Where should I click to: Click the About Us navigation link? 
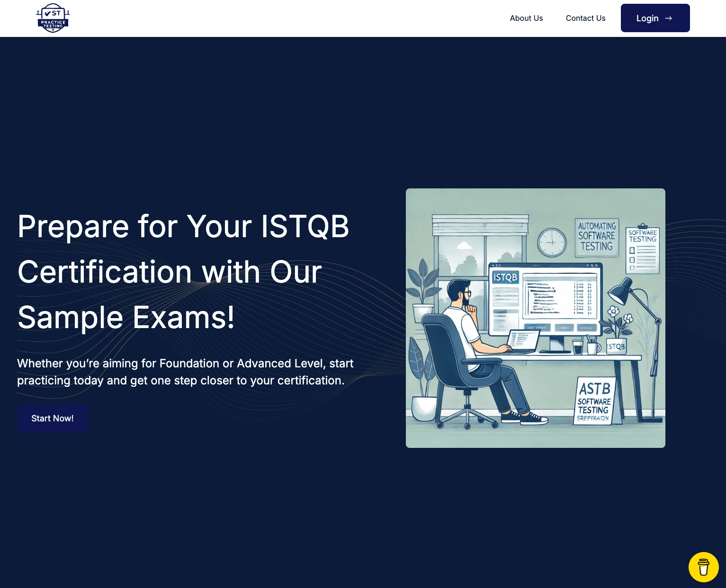526,18
